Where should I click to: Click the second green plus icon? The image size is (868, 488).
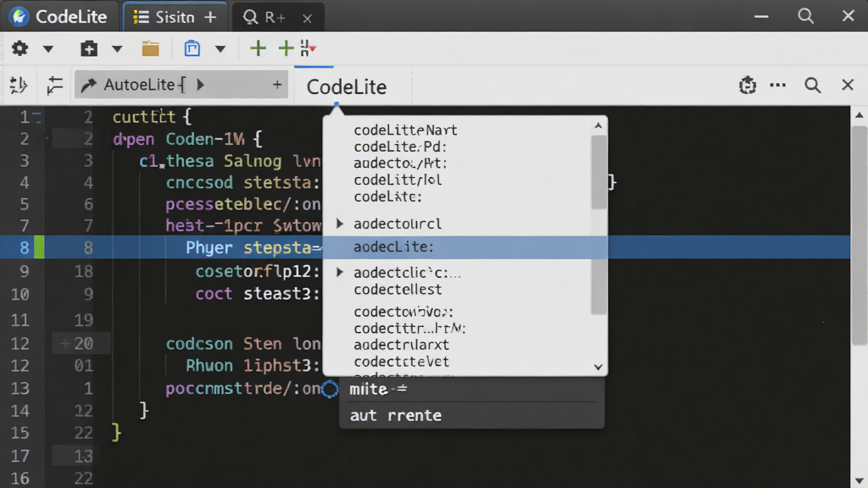286,48
